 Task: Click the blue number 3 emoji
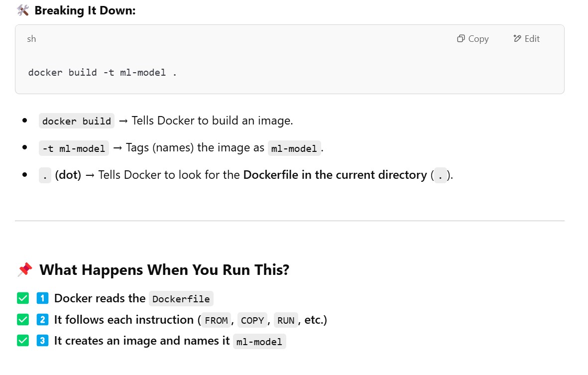(x=42, y=341)
